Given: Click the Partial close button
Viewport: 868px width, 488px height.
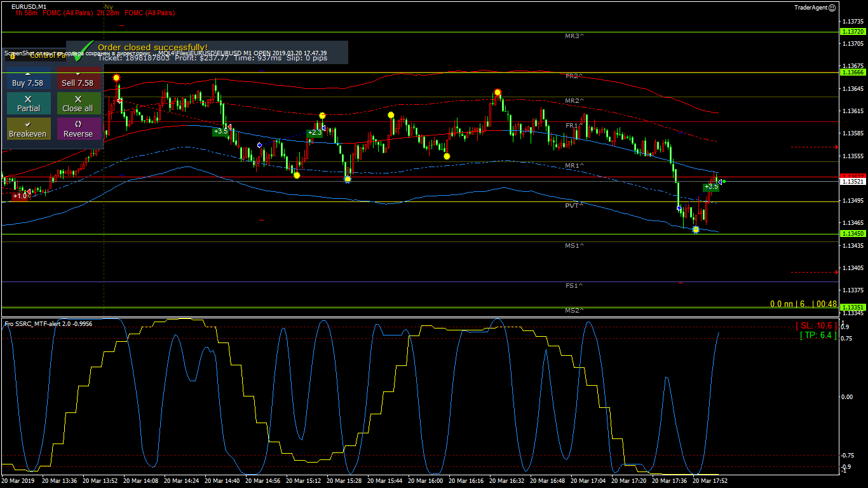Looking at the screenshot, I should click(x=28, y=104).
